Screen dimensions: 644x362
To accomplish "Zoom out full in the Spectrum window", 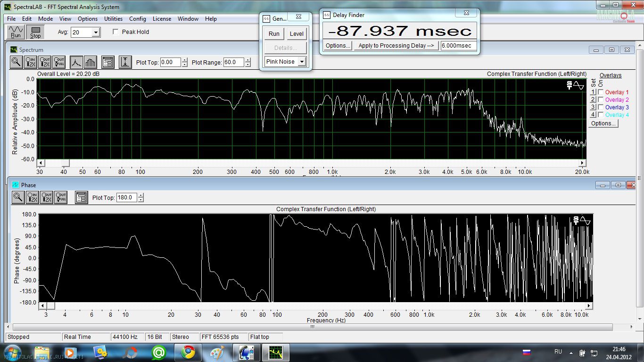I will 59,62.
